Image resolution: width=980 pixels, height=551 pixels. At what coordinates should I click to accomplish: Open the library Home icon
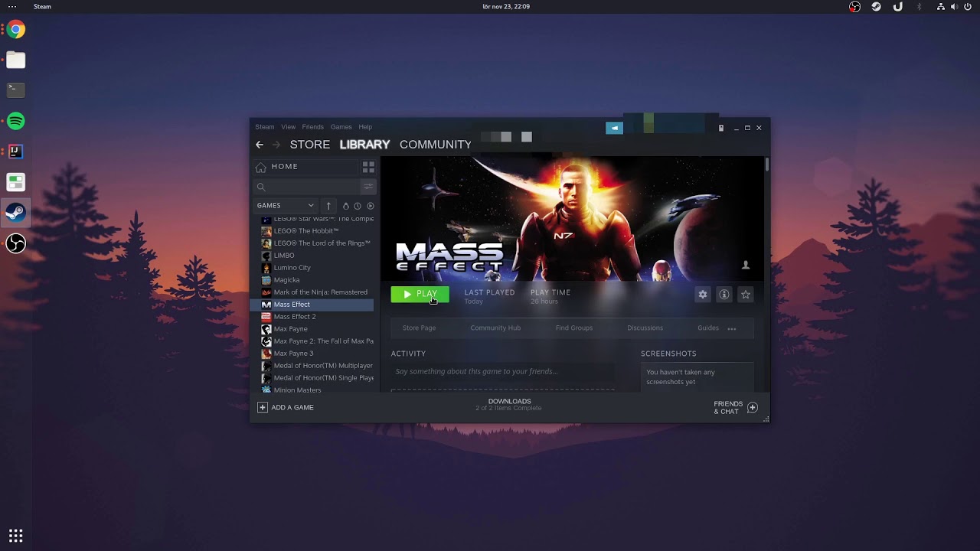point(261,167)
